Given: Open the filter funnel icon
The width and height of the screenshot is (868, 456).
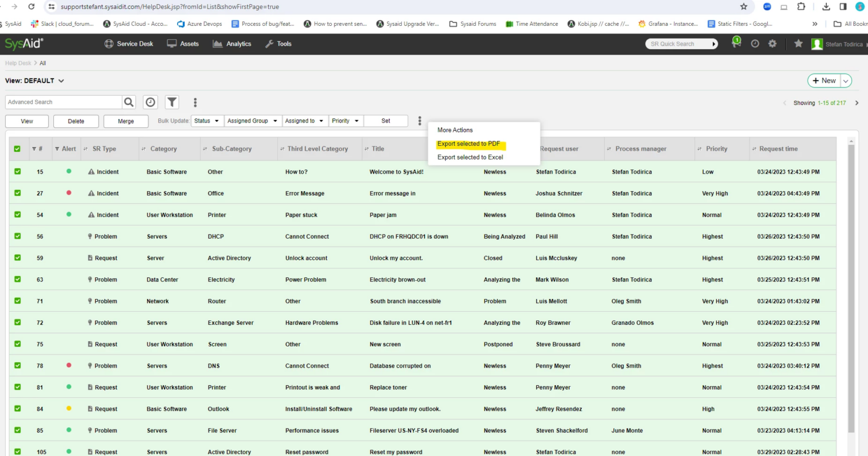Looking at the screenshot, I should coord(172,101).
